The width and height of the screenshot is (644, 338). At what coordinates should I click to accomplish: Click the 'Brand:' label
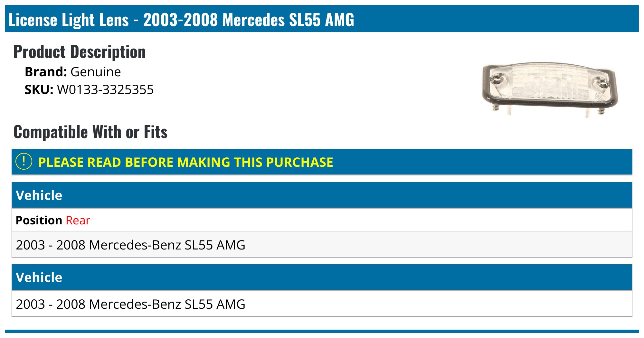pos(46,72)
